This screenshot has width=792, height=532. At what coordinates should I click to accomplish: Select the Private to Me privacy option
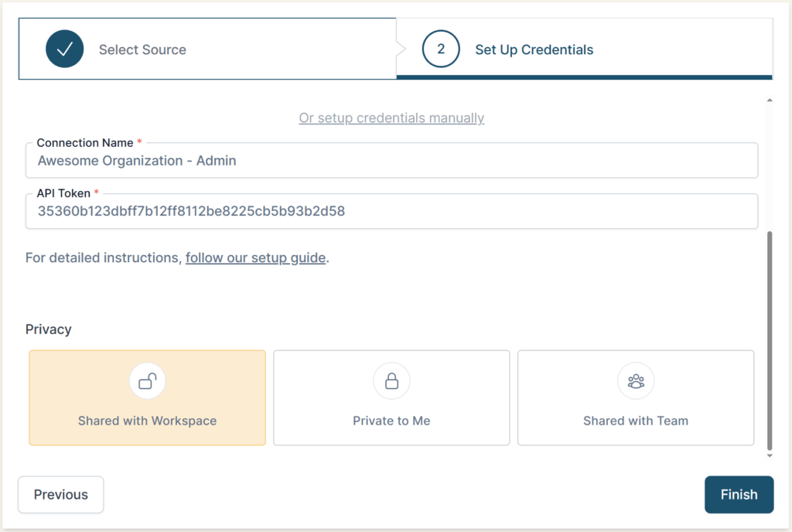pos(391,397)
